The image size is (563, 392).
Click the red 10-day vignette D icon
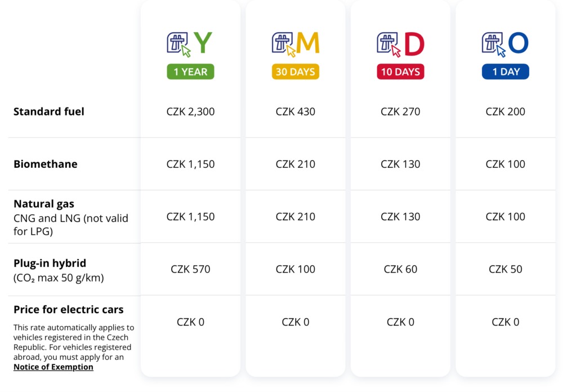tap(400, 44)
